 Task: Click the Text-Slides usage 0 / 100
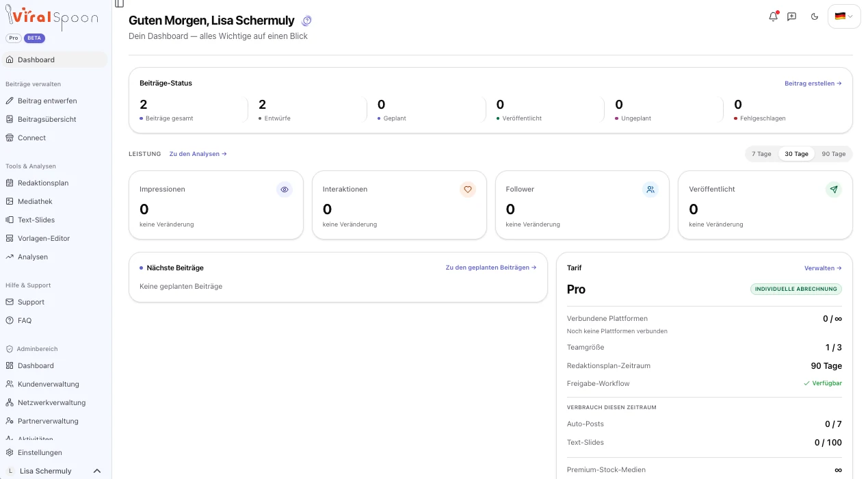(x=828, y=442)
